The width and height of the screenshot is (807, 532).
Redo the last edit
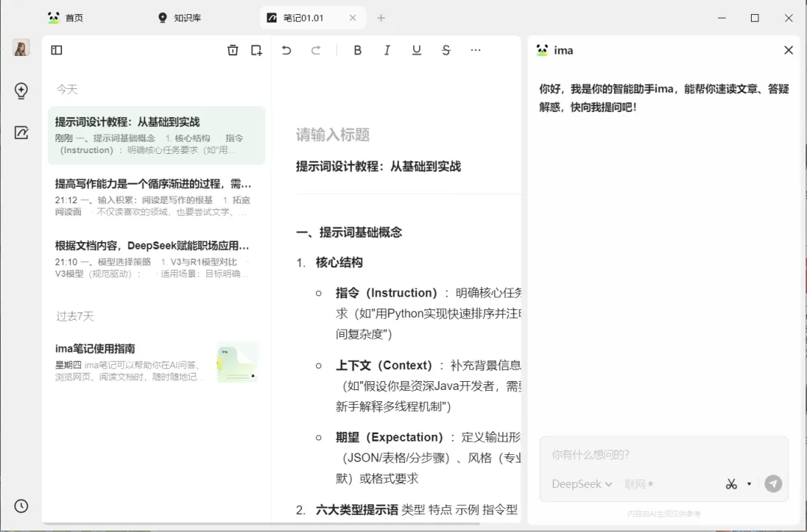[x=316, y=50]
